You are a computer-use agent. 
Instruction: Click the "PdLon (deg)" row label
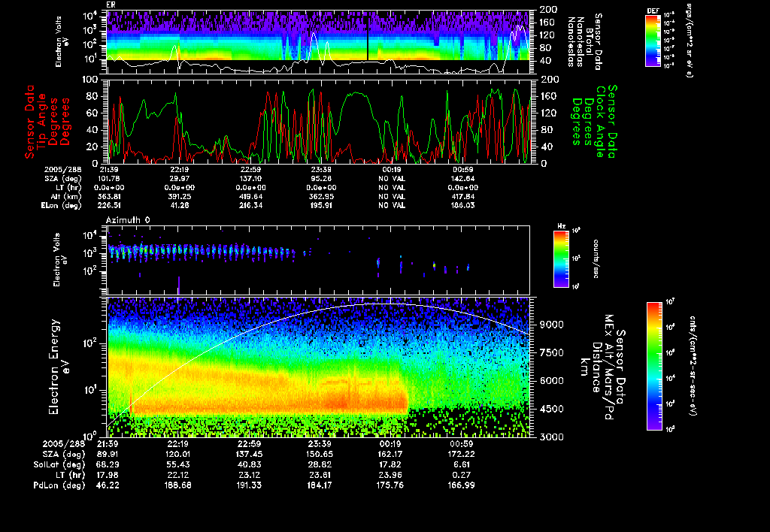pyautogui.click(x=59, y=485)
